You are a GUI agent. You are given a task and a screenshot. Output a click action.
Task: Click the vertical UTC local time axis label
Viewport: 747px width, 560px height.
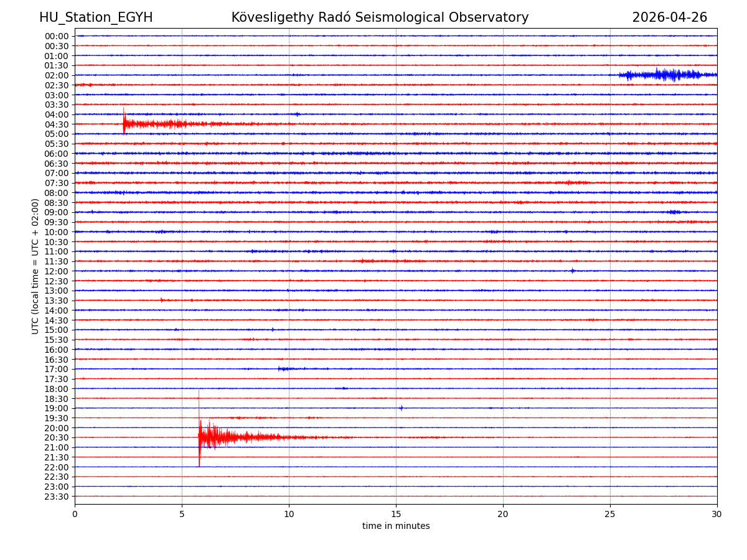pyautogui.click(x=35, y=266)
